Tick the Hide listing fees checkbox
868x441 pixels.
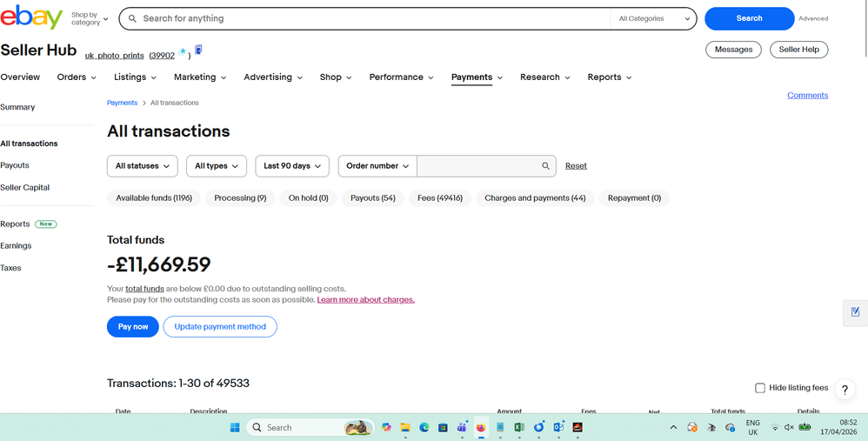pyautogui.click(x=760, y=388)
